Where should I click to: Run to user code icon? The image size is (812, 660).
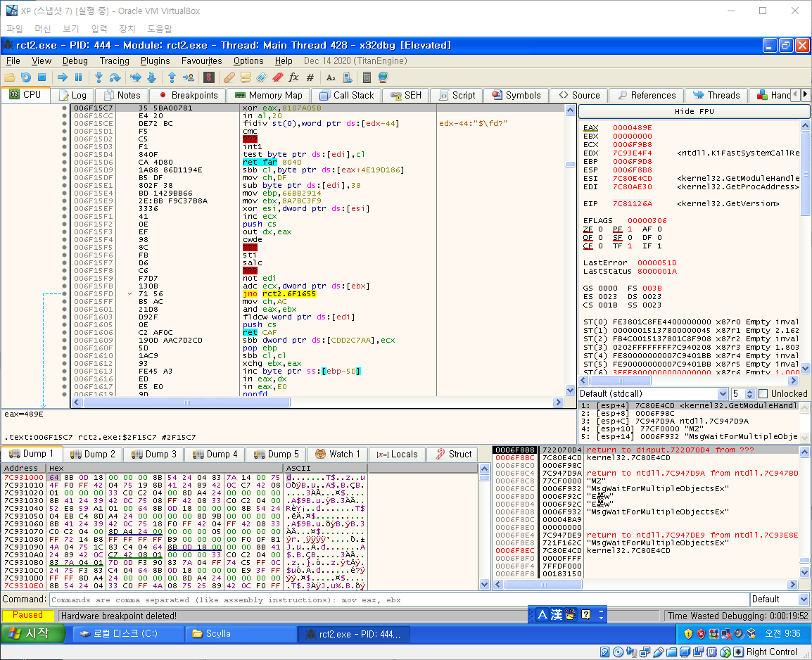pos(189,77)
